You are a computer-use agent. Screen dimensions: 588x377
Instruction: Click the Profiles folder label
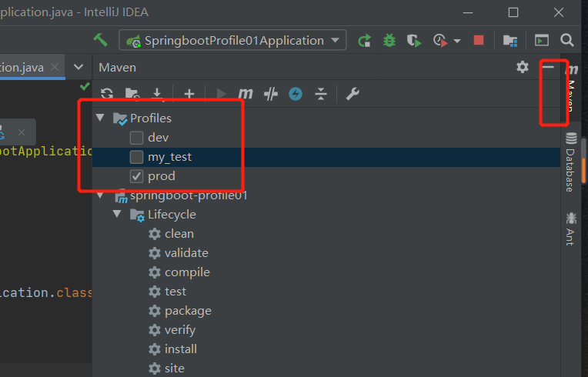[x=150, y=118]
